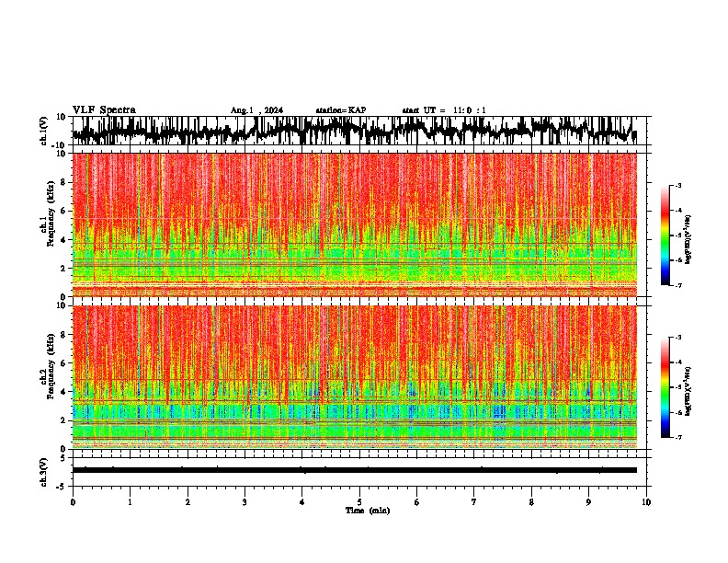Click the "-7" label on ch.2 colour bar

point(678,437)
